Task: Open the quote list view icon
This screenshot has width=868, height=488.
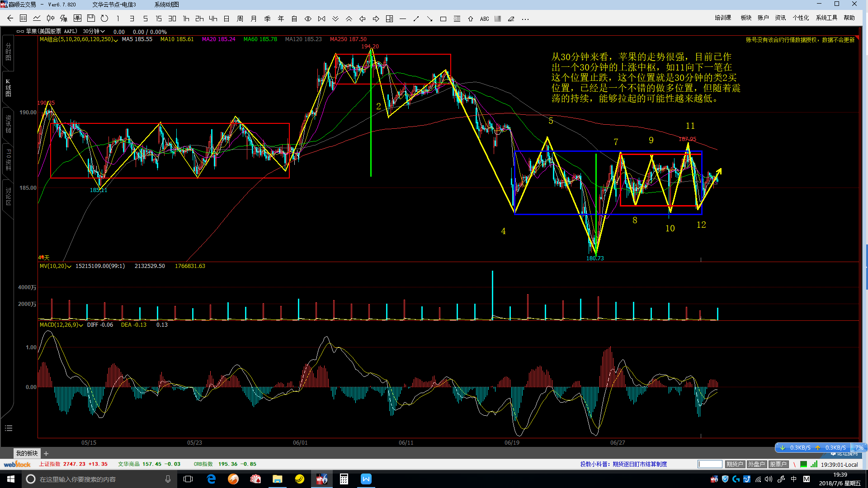Action: [x=24, y=19]
